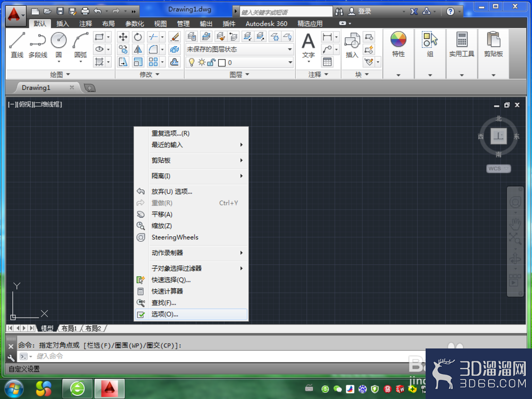Click the Array tool icon
Image resolution: width=532 pixels, height=399 pixels.
pos(153,62)
